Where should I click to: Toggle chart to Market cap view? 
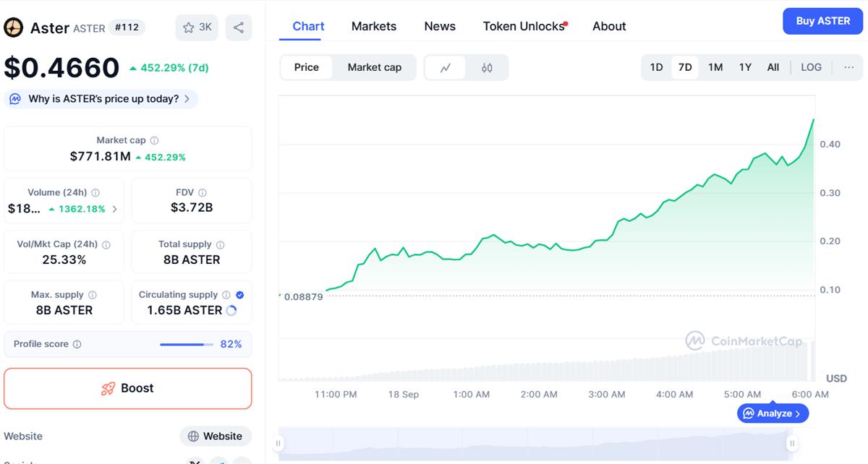click(x=374, y=67)
